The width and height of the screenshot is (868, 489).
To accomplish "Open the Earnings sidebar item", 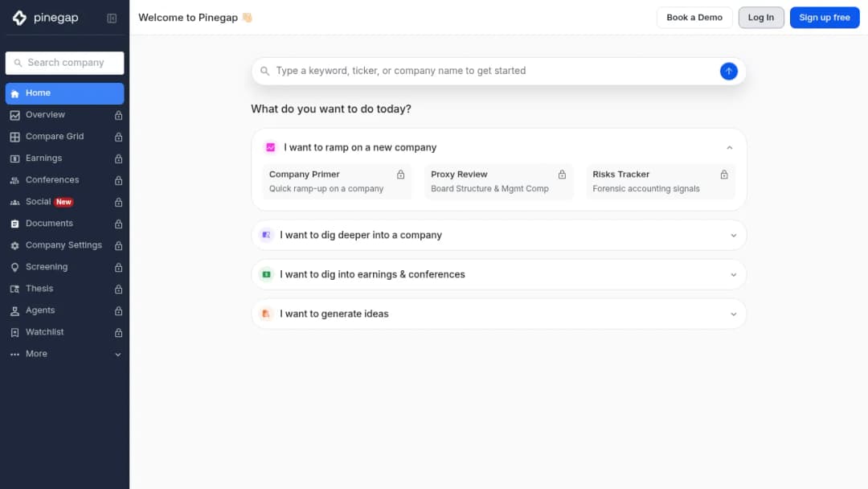I will (65, 158).
